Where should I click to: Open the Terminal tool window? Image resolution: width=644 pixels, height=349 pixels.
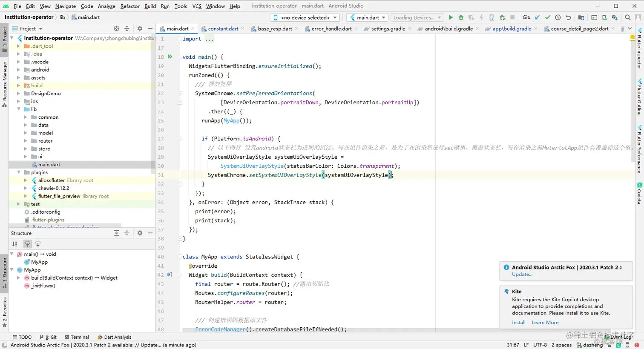[76, 337]
